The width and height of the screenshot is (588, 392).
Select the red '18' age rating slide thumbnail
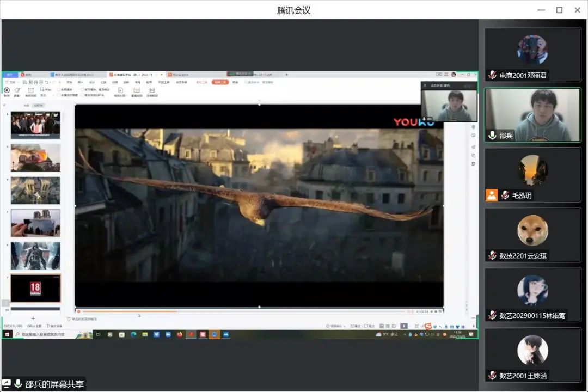[35, 288]
